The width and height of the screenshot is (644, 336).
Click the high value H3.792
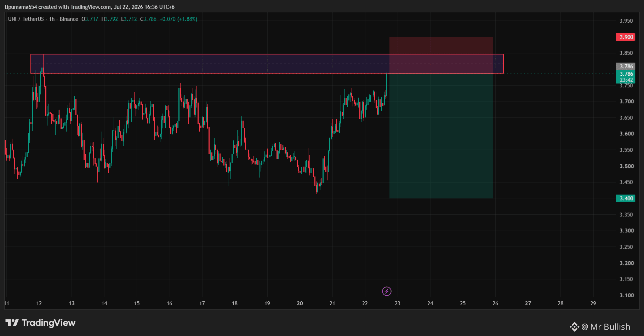[110, 19]
